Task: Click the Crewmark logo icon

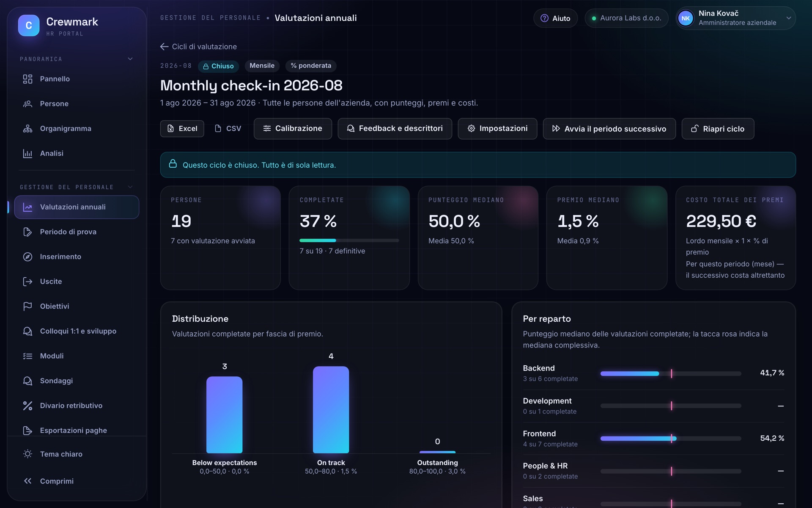Action: pyautogui.click(x=29, y=25)
